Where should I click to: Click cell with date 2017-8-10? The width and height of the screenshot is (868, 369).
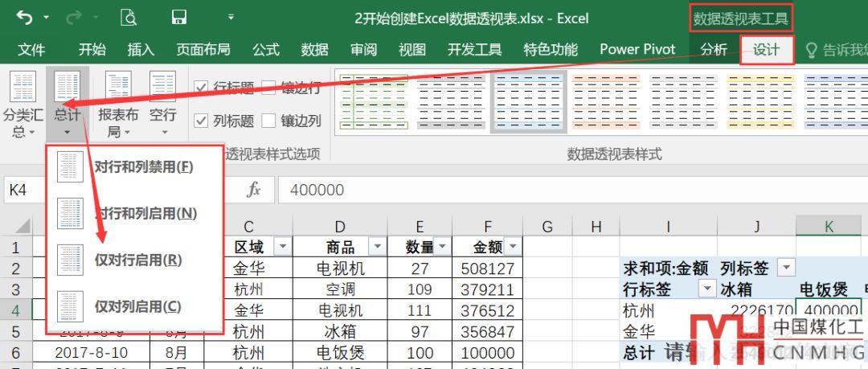91,352
